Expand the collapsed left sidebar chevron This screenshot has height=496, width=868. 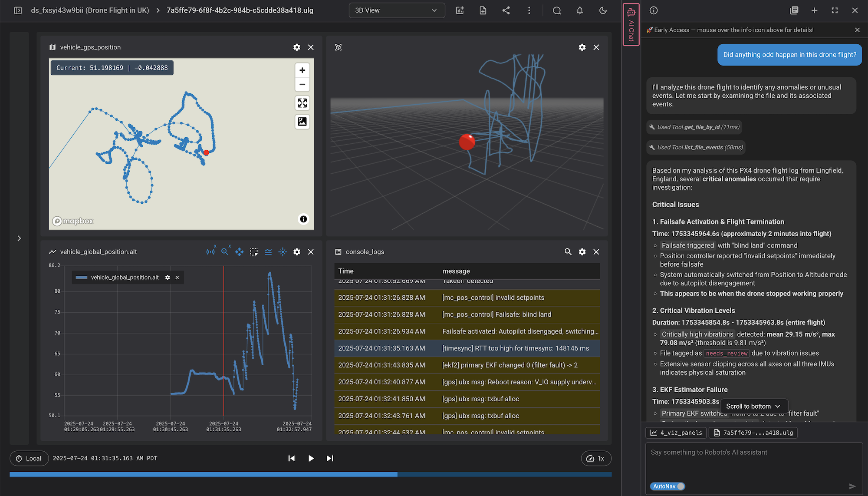(x=19, y=238)
